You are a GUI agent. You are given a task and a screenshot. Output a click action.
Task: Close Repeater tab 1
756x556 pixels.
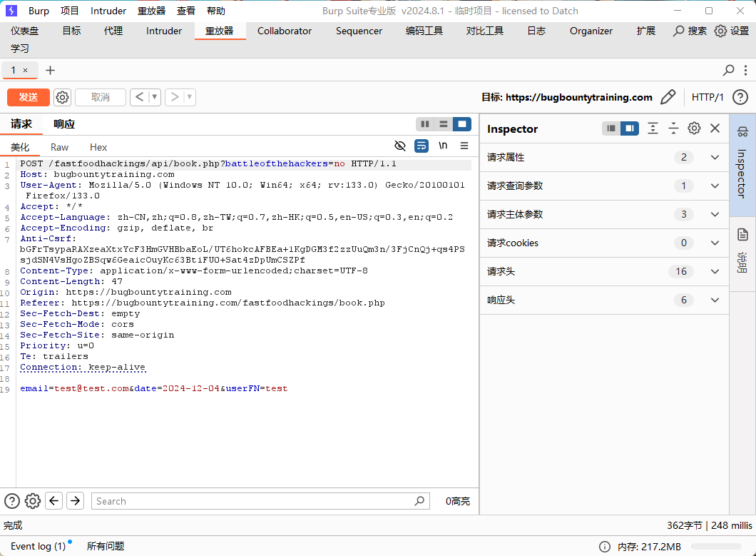pyautogui.click(x=26, y=71)
